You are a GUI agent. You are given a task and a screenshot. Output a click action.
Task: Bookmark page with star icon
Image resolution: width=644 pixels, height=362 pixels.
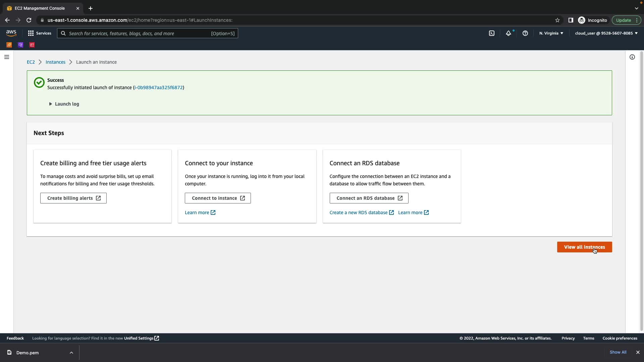[557, 20]
